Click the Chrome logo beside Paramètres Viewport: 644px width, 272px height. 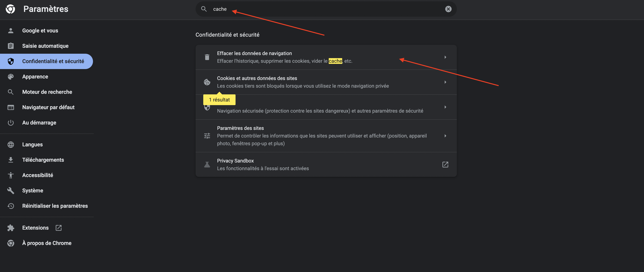[x=11, y=9]
